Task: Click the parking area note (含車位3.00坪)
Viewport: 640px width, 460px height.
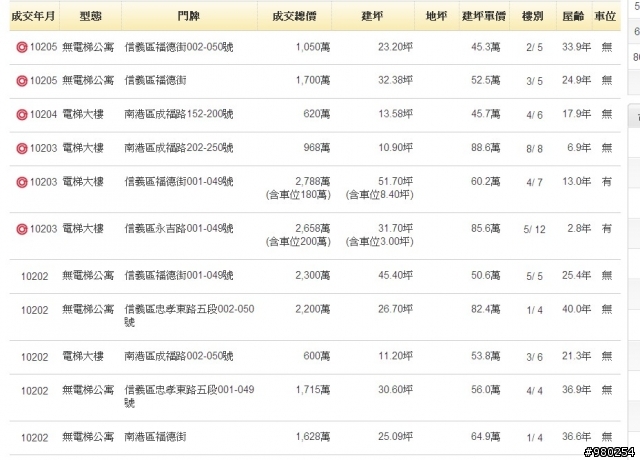Action: pyautogui.click(x=380, y=242)
